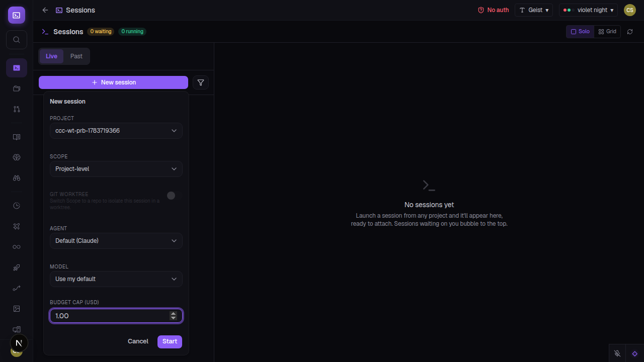The width and height of the screenshot is (644, 362).
Task: Switch to Solo view
Action: click(580, 32)
